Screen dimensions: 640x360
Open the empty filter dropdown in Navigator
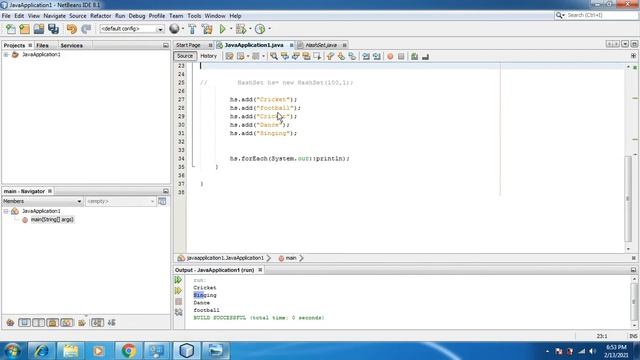pos(120,201)
